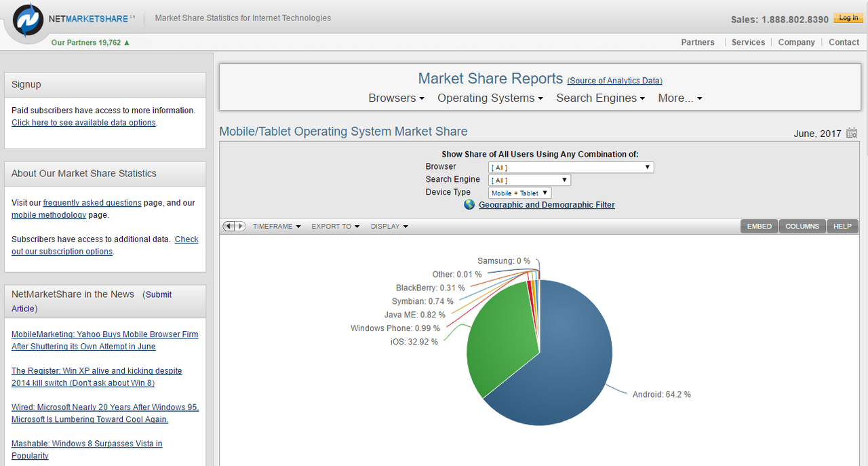Open Source of Analytics Data link
This screenshot has height=466, width=868.
click(615, 81)
